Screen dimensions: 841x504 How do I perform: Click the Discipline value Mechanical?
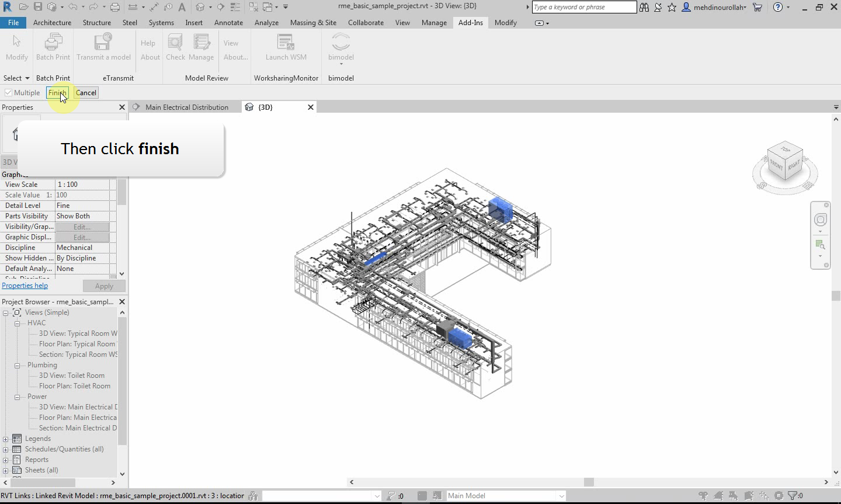coord(82,248)
